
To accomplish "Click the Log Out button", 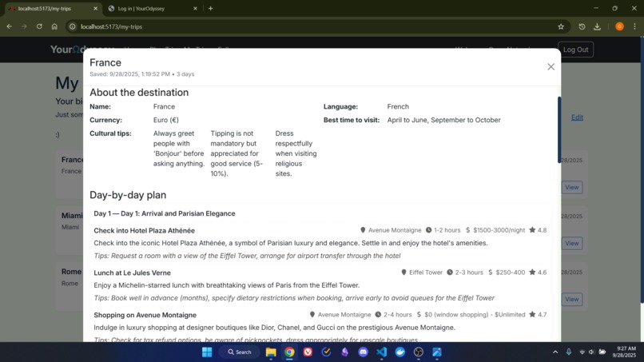I will (x=575, y=50).
